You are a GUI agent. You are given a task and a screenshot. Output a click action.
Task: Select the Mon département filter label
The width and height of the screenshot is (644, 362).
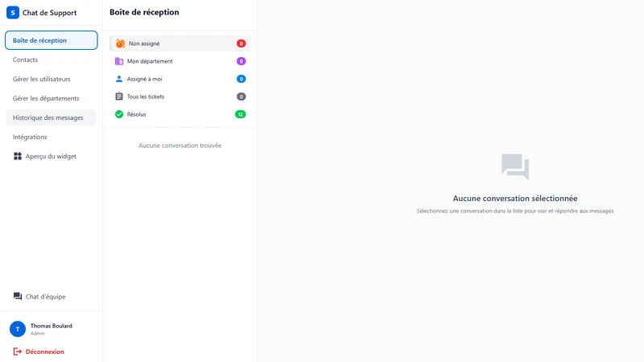(150, 61)
